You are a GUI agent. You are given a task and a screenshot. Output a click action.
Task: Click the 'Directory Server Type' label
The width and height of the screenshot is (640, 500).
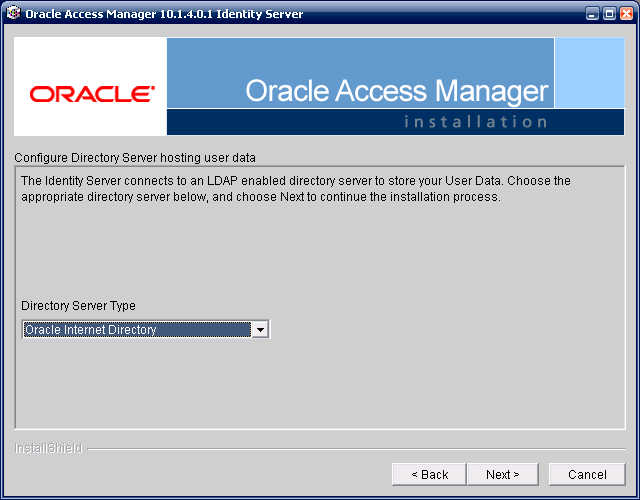[x=78, y=306]
